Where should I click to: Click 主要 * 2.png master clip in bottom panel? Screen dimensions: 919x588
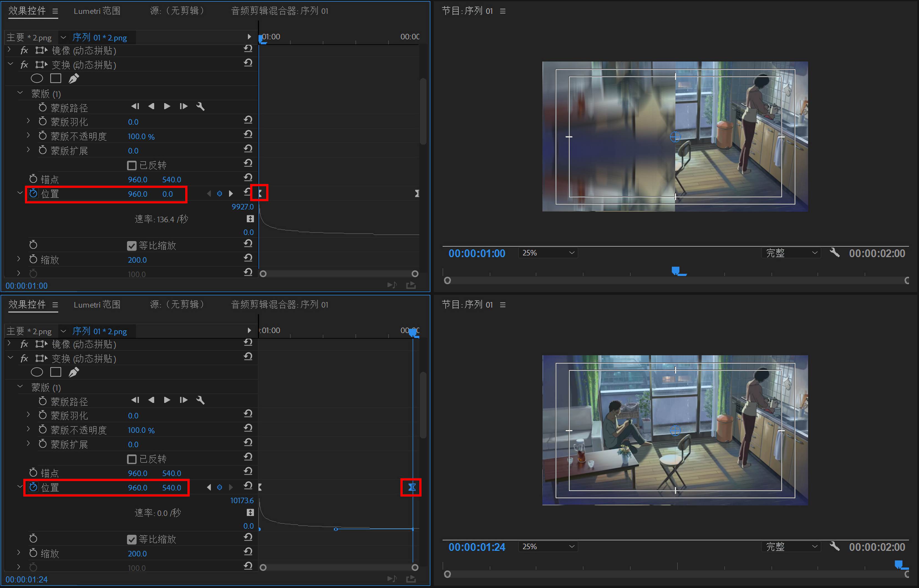[x=29, y=331]
